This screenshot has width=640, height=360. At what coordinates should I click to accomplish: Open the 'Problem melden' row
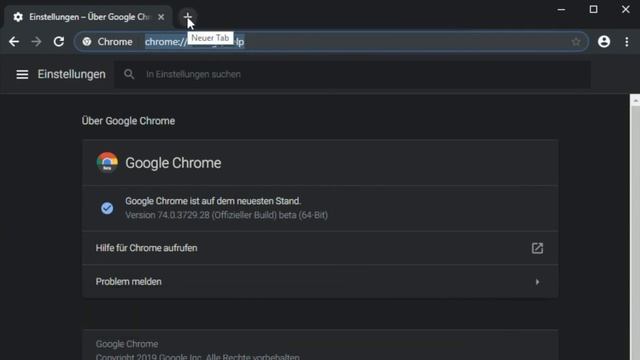(x=320, y=282)
